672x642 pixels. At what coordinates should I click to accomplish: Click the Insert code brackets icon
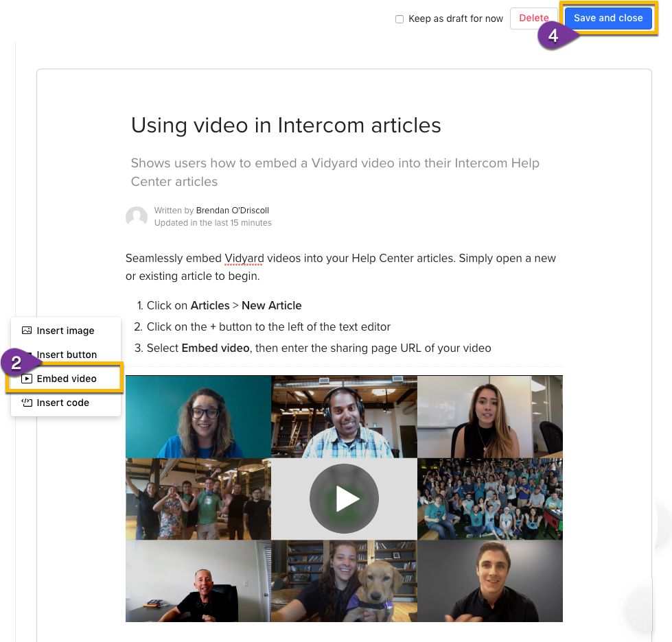pos(26,403)
